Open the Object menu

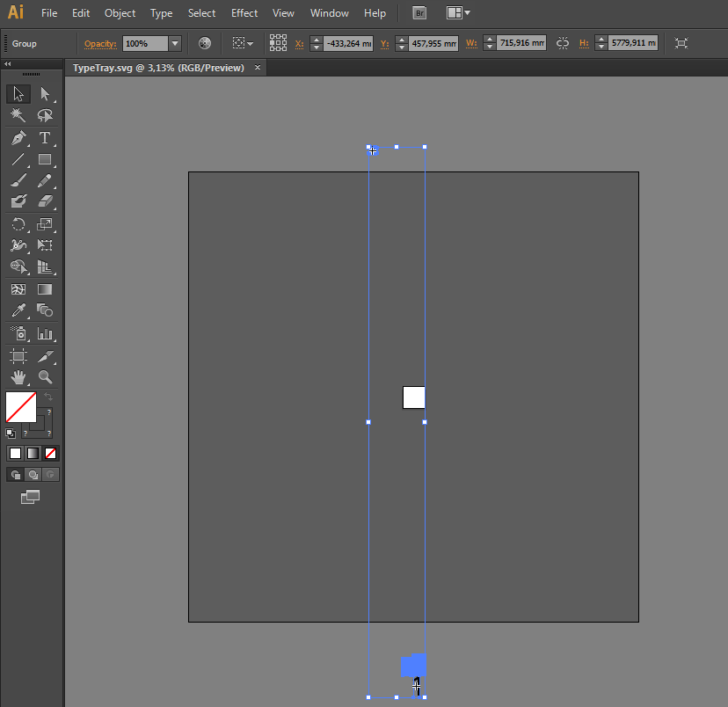(x=120, y=13)
